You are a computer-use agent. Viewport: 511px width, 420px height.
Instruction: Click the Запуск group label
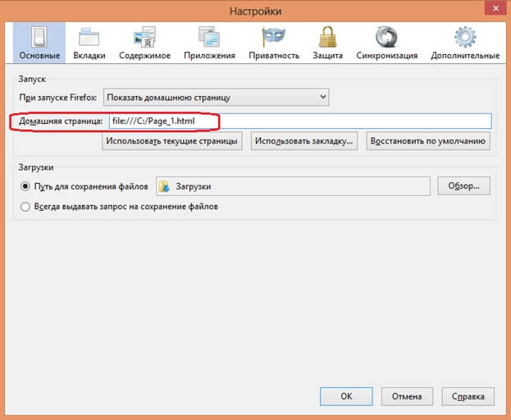tap(32, 80)
